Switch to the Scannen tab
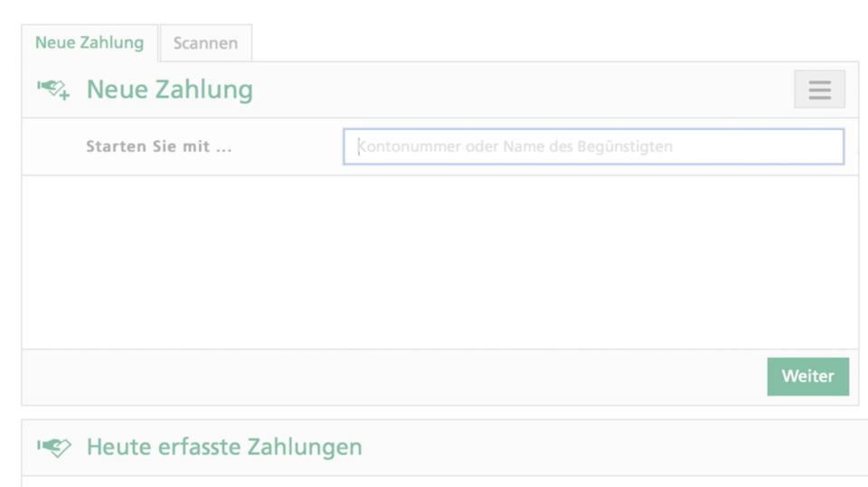This screenshot has height=487, width=868. click(x=205, y=43)
